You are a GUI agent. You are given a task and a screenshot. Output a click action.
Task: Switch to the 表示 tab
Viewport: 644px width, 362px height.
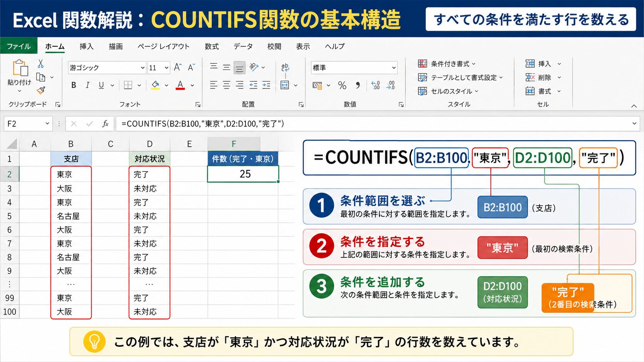[303, 46]
